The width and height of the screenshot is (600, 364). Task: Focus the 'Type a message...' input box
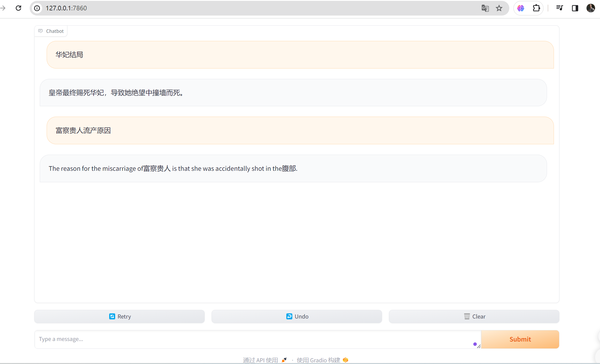253,339
